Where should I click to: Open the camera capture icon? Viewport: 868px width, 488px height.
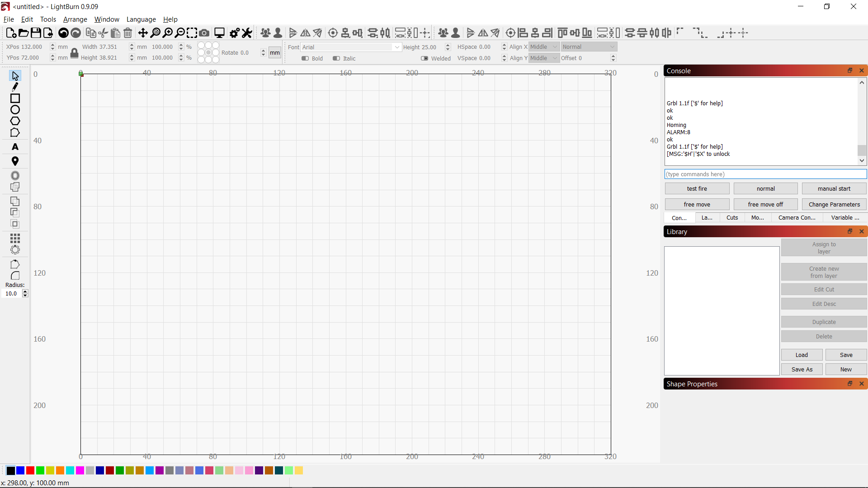tap(204, 33)
